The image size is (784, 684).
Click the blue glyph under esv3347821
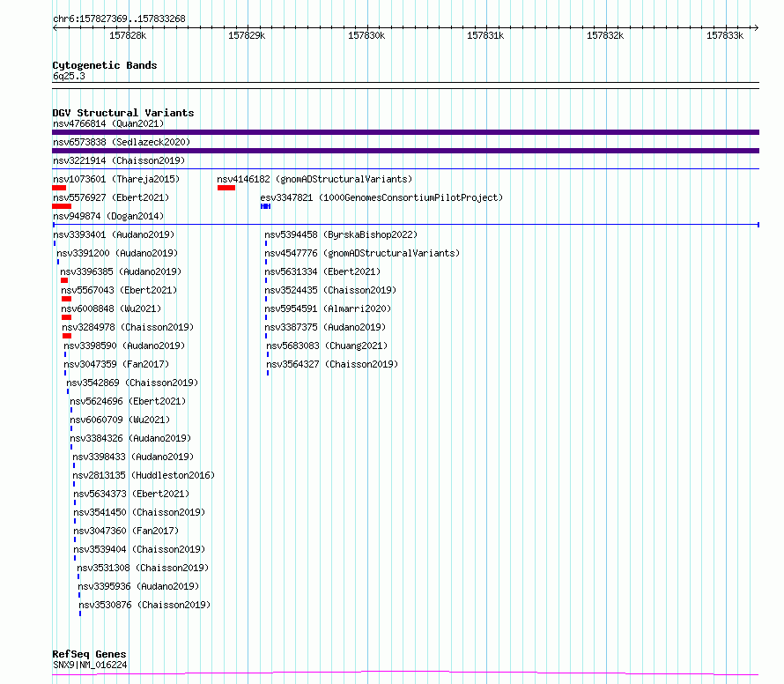(x=265, y=206)
